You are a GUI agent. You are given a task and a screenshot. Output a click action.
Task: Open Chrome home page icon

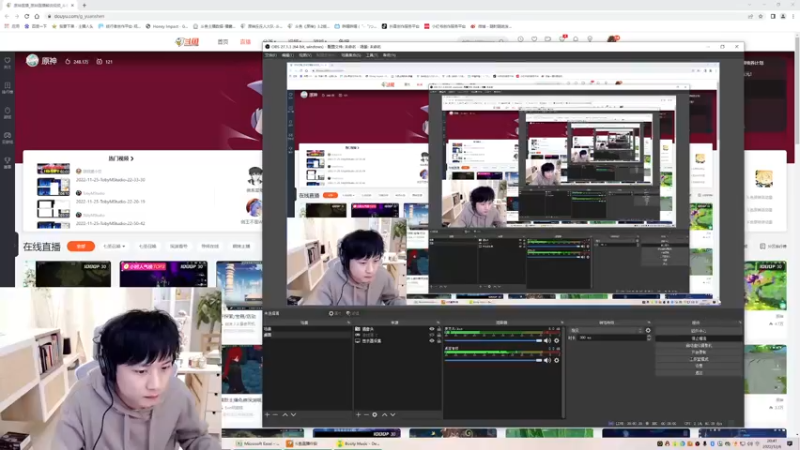(x=36, y=16)
